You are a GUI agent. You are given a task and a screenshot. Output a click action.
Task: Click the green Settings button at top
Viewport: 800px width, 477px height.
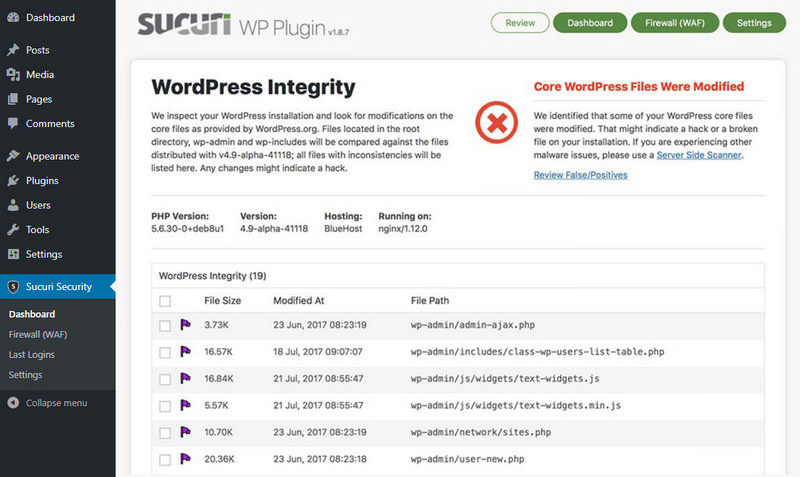(754, 23)
